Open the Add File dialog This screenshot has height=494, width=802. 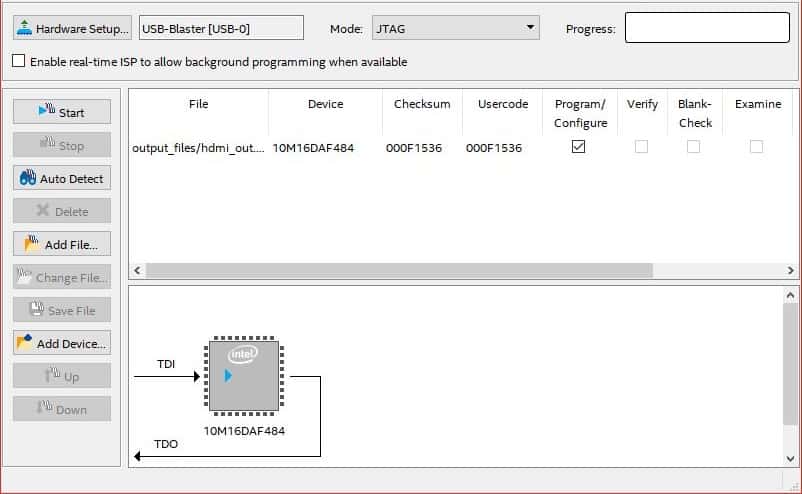62,244
